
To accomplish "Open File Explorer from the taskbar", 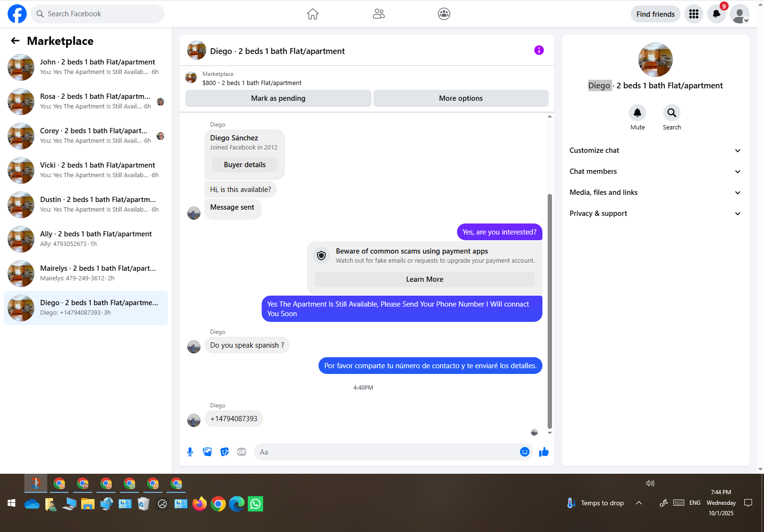I will [x=88, y=504].
